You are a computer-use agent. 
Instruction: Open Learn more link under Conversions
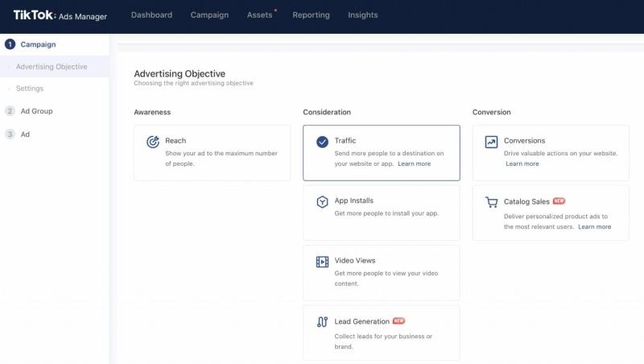pyautogui.click(x=522, y=163)
